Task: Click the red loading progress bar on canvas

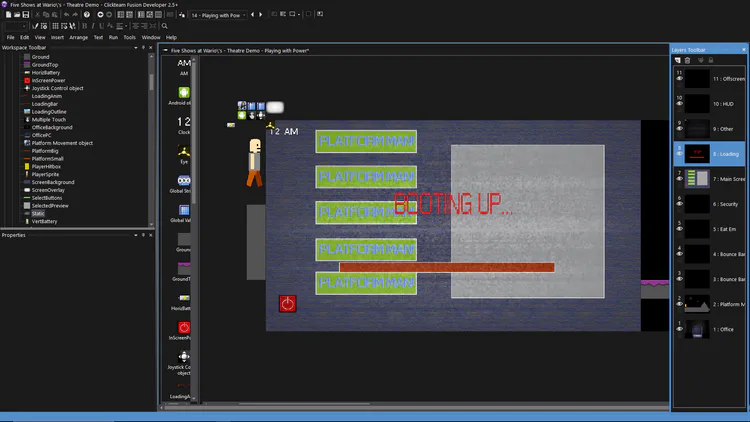Action: [x=447, y=267]
